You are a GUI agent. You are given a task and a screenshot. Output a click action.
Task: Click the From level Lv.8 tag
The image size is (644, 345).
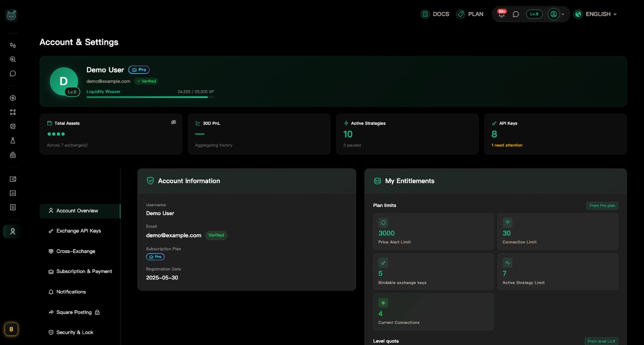pyautogui.click(x=601, y=341)
